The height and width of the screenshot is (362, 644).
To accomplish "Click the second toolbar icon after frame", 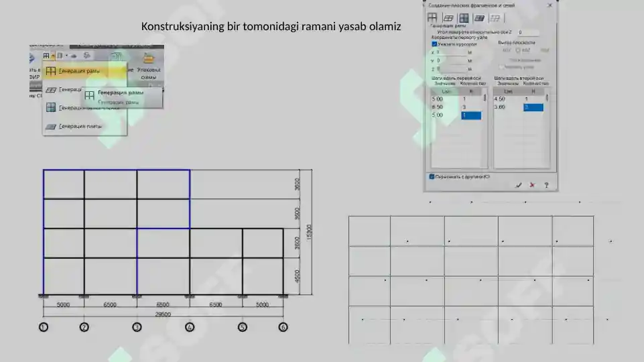I will (60, 56).
